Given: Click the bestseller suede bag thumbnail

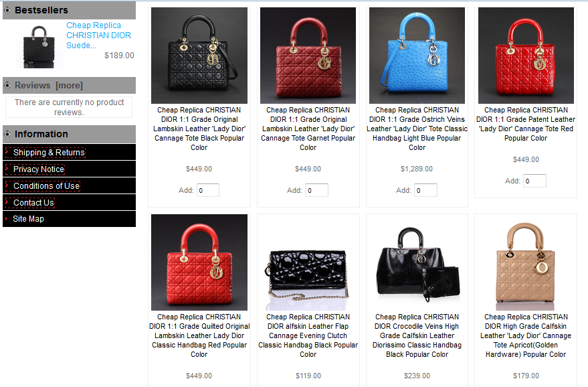Looking at the screenshot, I should coord(39,47).
